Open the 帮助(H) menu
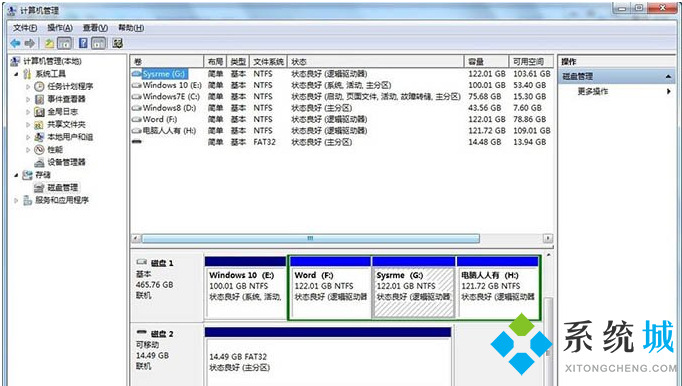Viewport: 682px width, 386px height. point(131,28)
